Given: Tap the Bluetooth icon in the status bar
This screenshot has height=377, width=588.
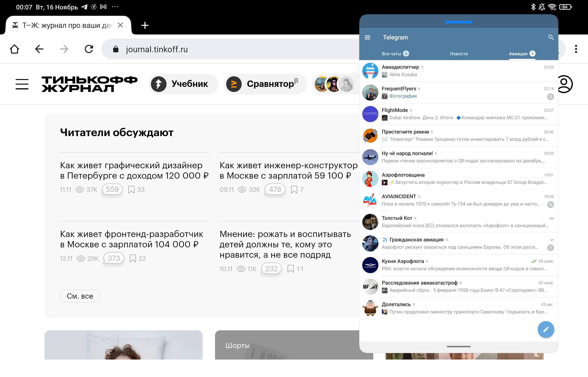Looking at the screenshot, I should (x=533, y=7).
